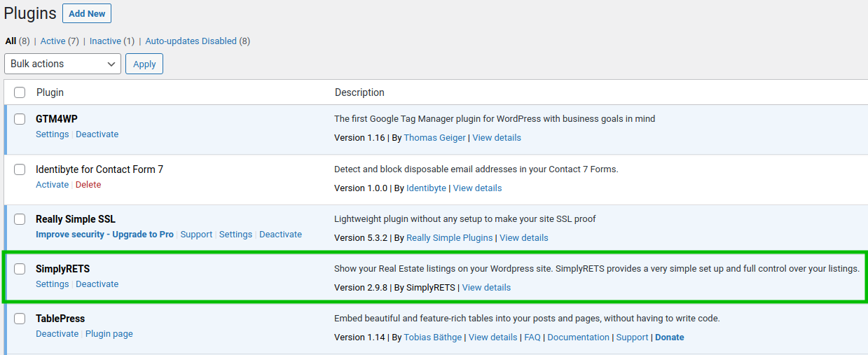Open the Bulk actions dropdown

pyautogui.click(x=62, y=64)
